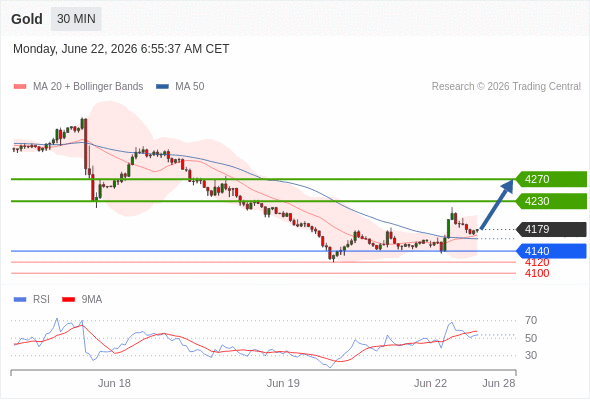590x400 pixels.
Task: Click the blue upward forecast arrow
Action: pos(497,204)
